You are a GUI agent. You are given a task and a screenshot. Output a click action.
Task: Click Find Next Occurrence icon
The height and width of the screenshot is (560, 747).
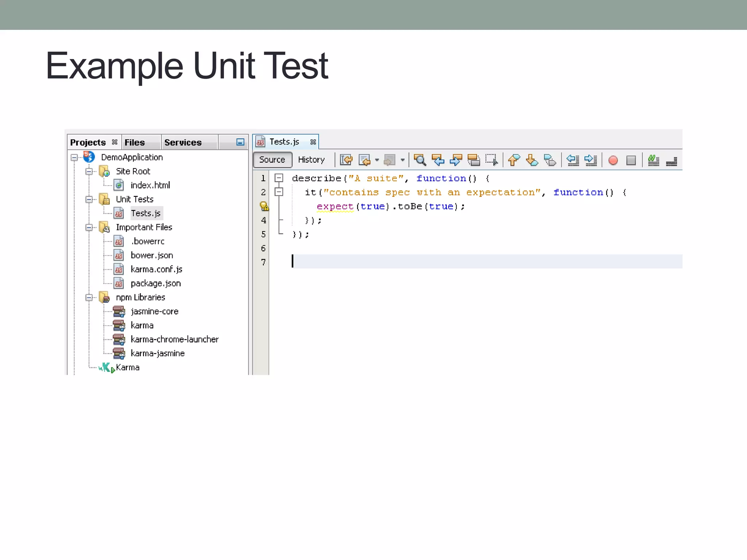456,160
